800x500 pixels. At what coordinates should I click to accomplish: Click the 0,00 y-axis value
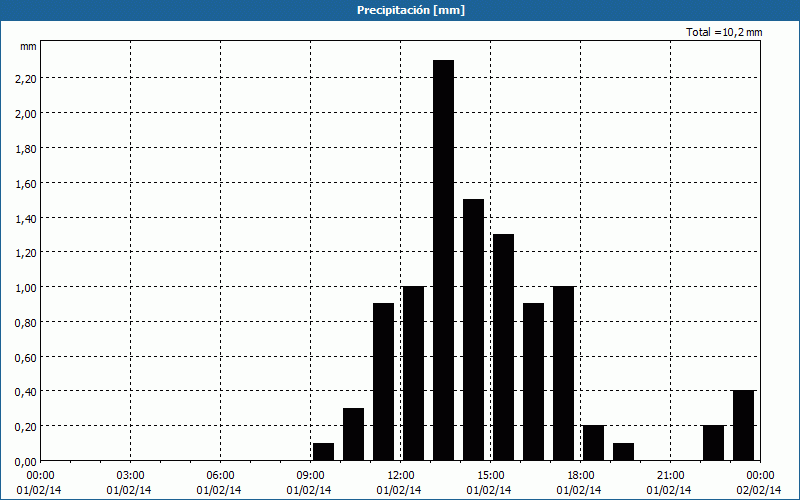[26, 462]
